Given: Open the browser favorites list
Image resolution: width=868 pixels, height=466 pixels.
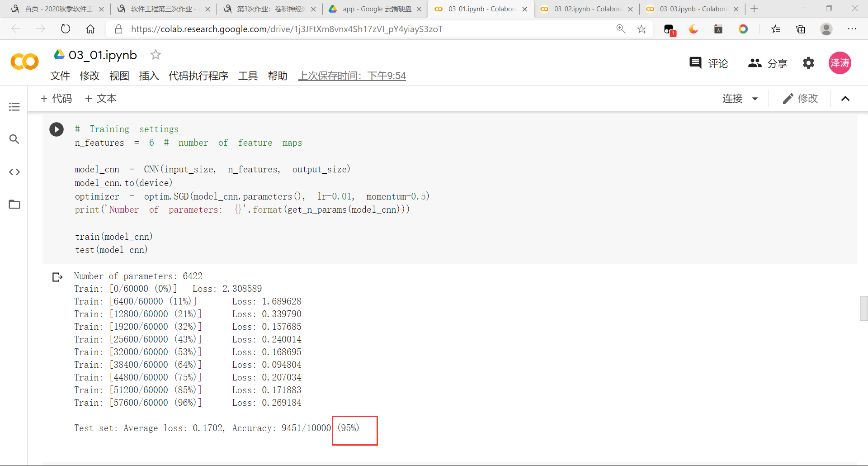Looking at the screenshot, I should (776, 29).
